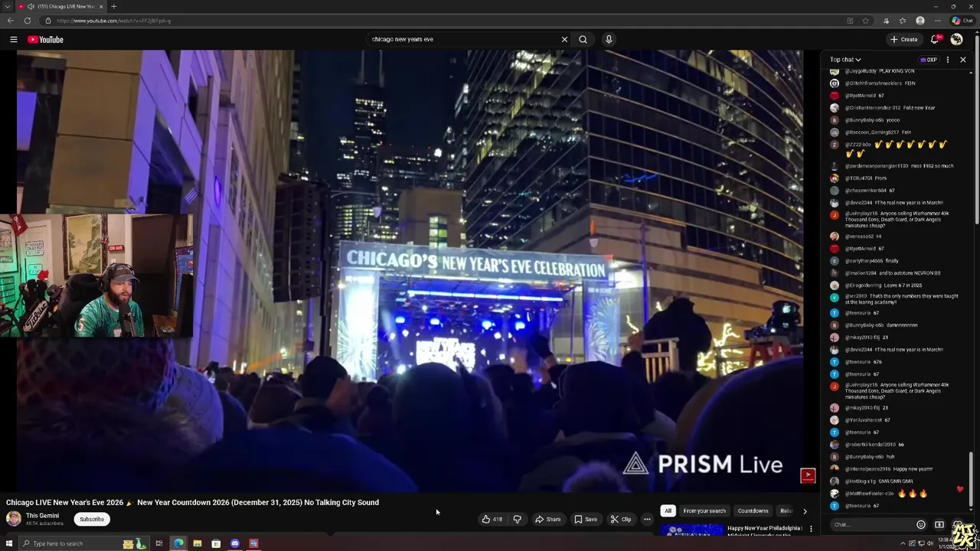Open the notifications bell
980x551 pixels.
coord(935,39)
